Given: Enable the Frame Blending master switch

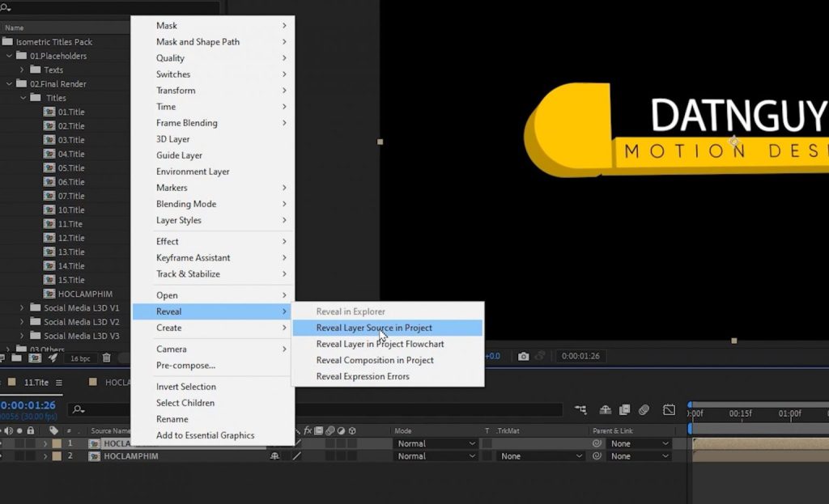Looking at the screenshot, I should (x=624, y=409).
